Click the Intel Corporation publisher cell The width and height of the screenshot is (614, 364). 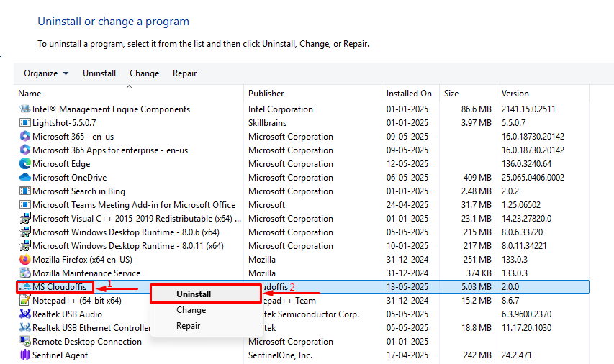[x=281, y=109]
